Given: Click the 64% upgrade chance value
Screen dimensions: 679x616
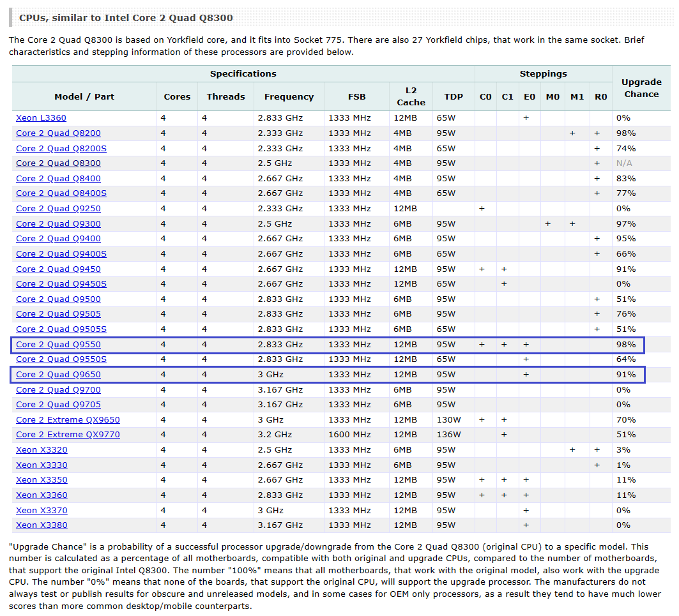Looking at the screenshot, I should coord(626,359).
